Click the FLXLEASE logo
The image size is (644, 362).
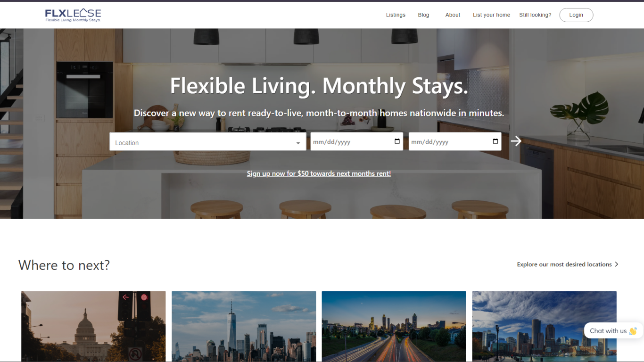point(73,15)
